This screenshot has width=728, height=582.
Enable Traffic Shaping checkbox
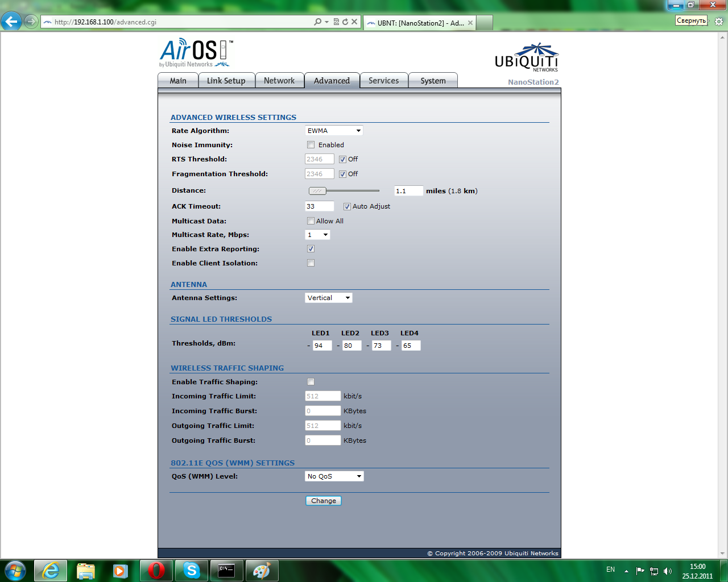(x=311, y=382)
